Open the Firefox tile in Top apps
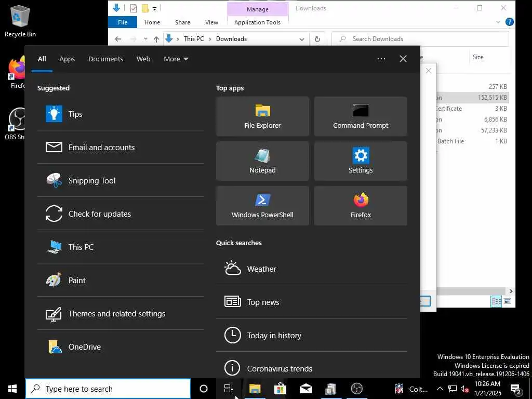Viewport: 532px width, 399px height. pos(361,206)
